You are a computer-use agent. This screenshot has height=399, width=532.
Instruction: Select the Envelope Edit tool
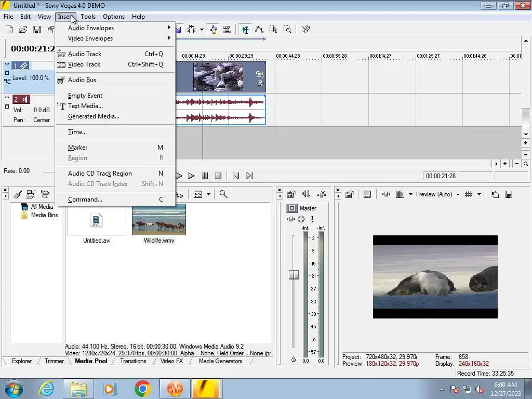click(x=259, y=30)
